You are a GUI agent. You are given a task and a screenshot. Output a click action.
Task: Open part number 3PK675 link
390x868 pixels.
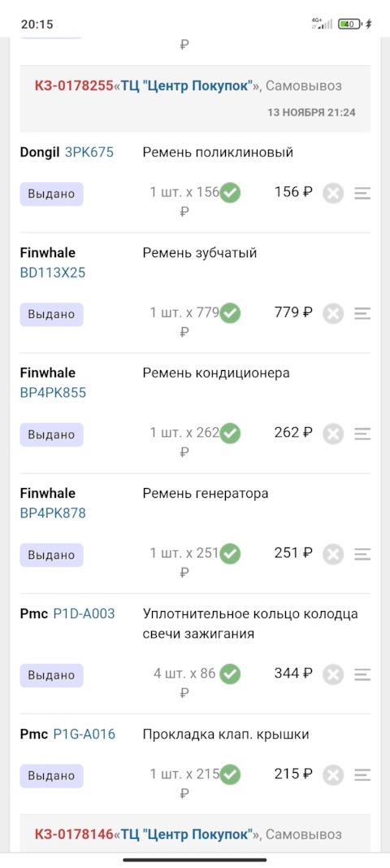89,152
